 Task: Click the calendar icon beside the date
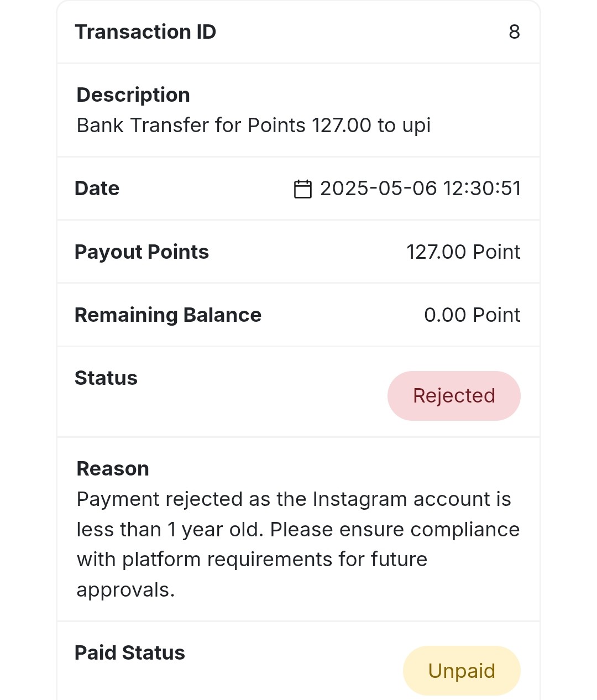coord(302,189)
